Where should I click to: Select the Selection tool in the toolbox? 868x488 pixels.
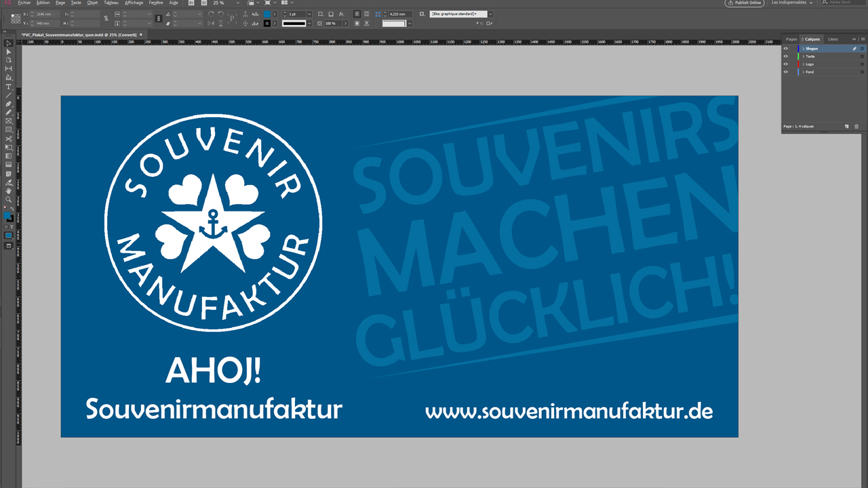click(9, 43)
